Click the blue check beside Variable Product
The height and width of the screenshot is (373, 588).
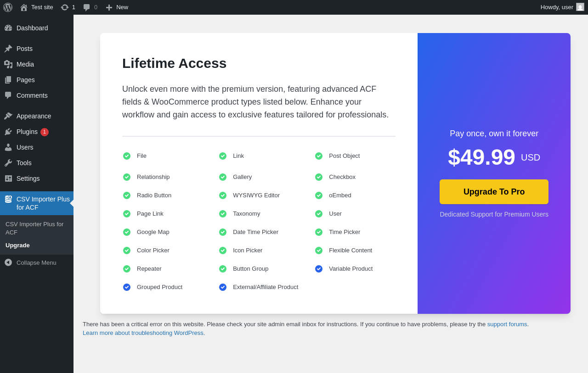pos(319,269)
